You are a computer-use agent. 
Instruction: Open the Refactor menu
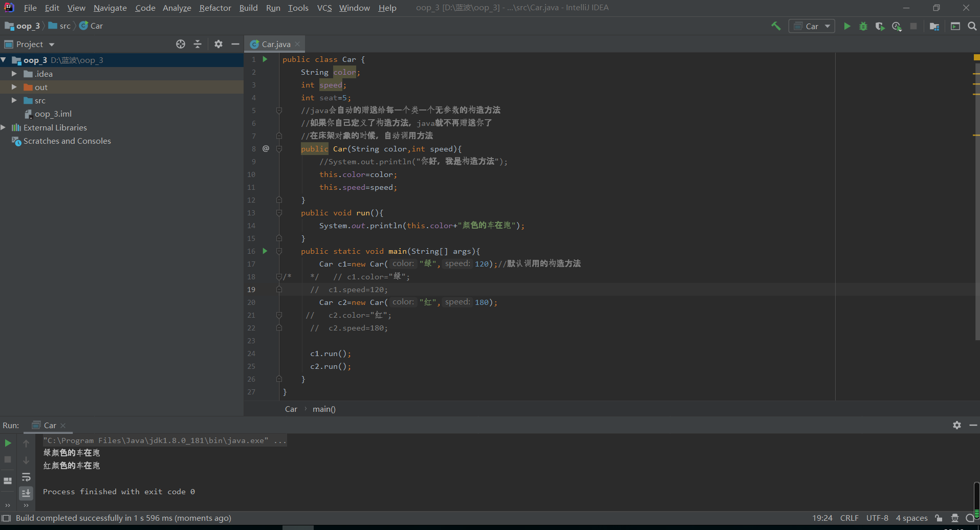point(215,8)
